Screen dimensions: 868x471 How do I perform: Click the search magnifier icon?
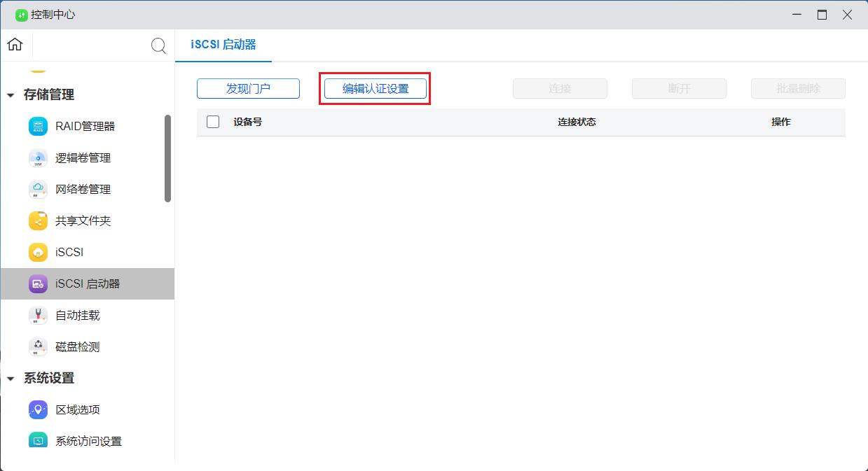pyautogui.click(x=159, y=45)
